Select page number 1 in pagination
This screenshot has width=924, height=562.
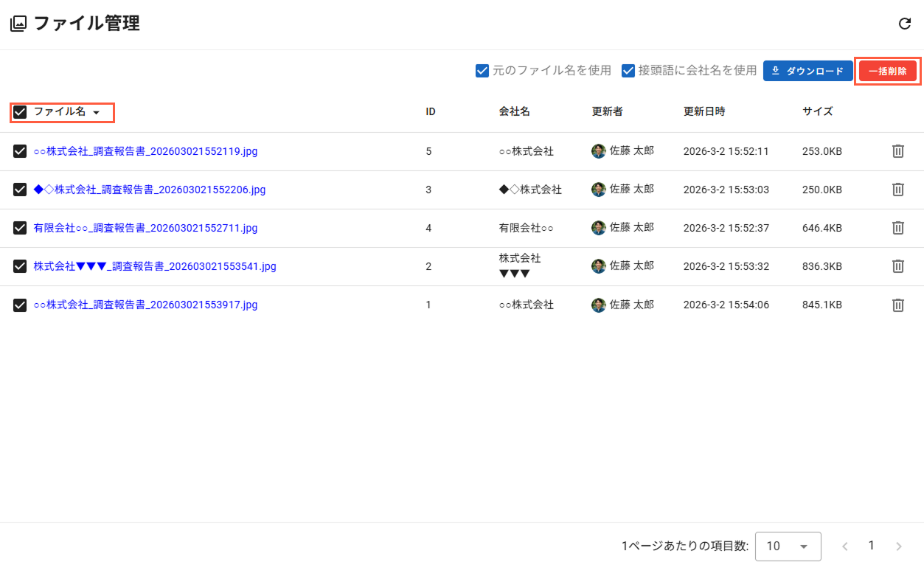(x=871, y=546)
